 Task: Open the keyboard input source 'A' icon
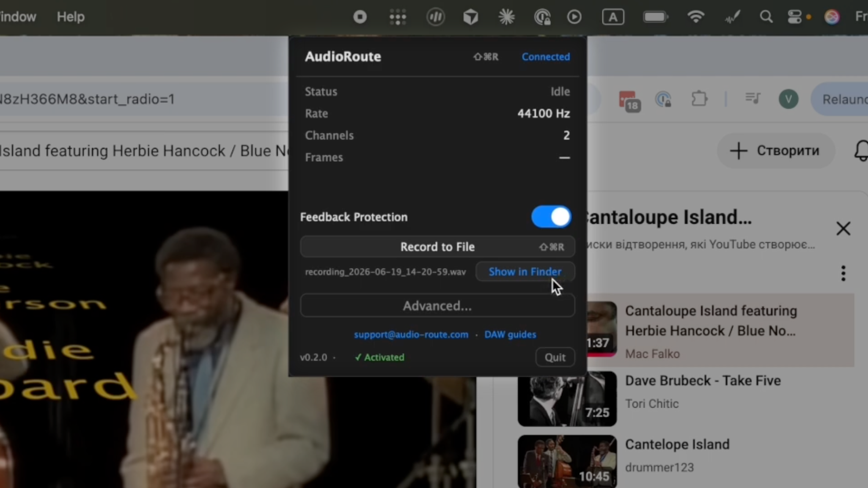pyautogui.click(x=613, y=17)
